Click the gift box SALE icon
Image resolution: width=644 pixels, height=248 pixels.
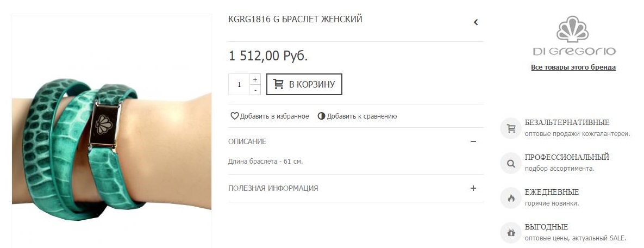[511, 233]
